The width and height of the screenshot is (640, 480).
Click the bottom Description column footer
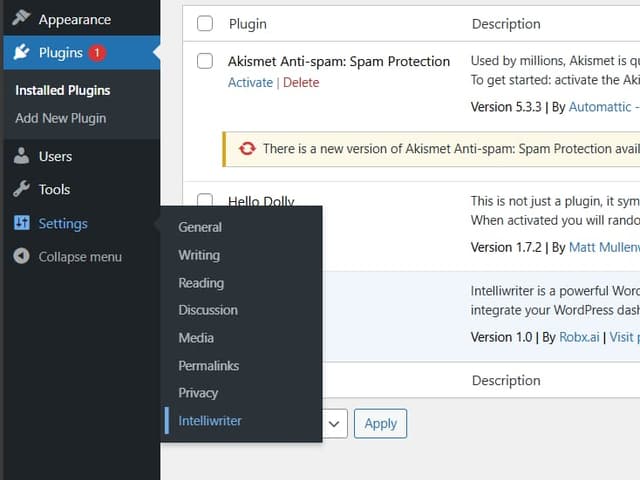pyautogui.click(x=506, y=380)
